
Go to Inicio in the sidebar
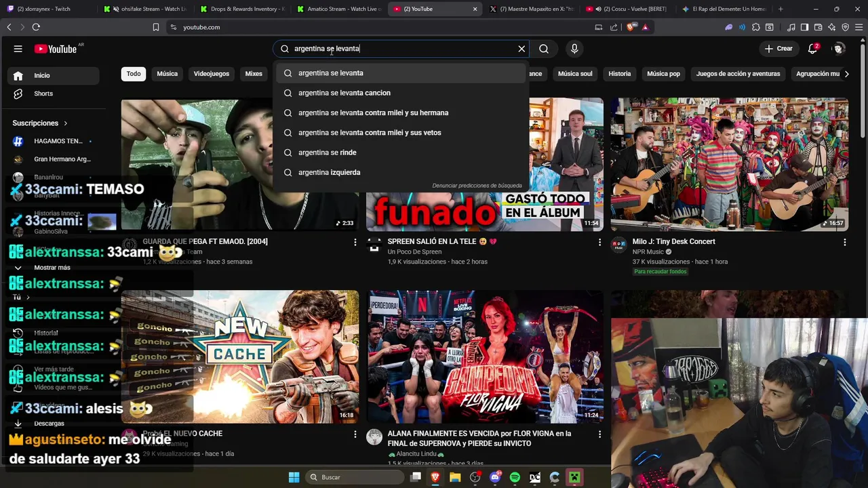[x=53, y=75]
